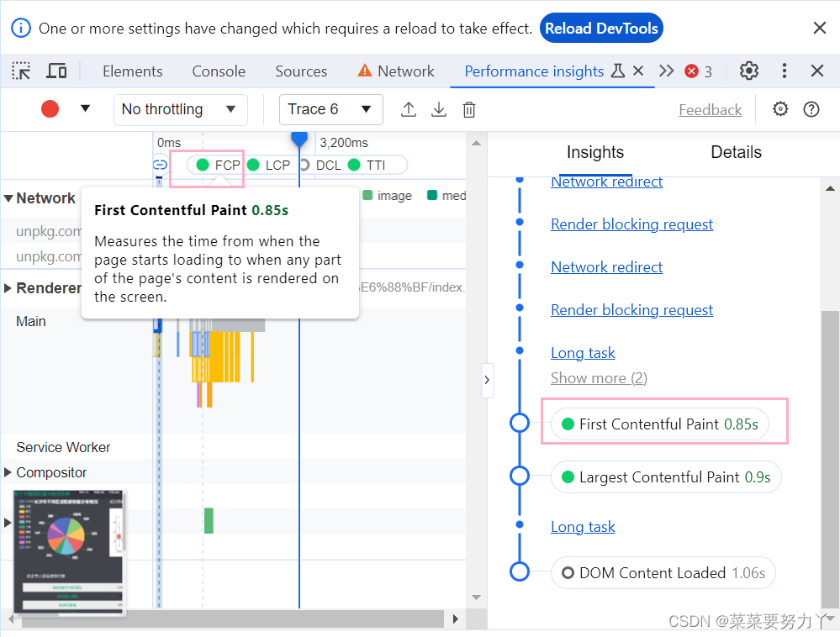The height and width of the screenshot is (637, 840).
Task: Click the upload trace icon
Action: click(x=409, y=110)
